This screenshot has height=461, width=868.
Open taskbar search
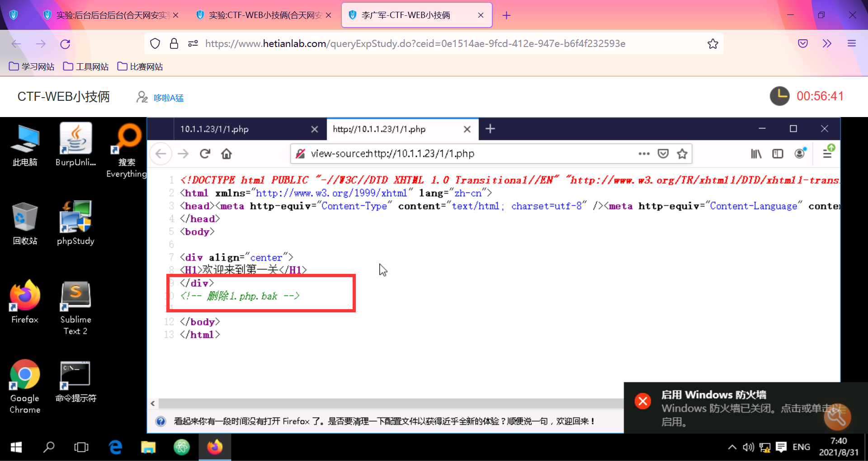coord(49,447)
